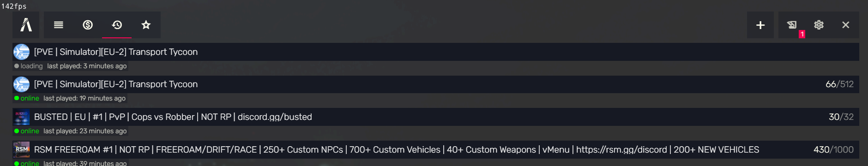
Task: Click the FiveM logo home icon
Action: pos(26,25)
